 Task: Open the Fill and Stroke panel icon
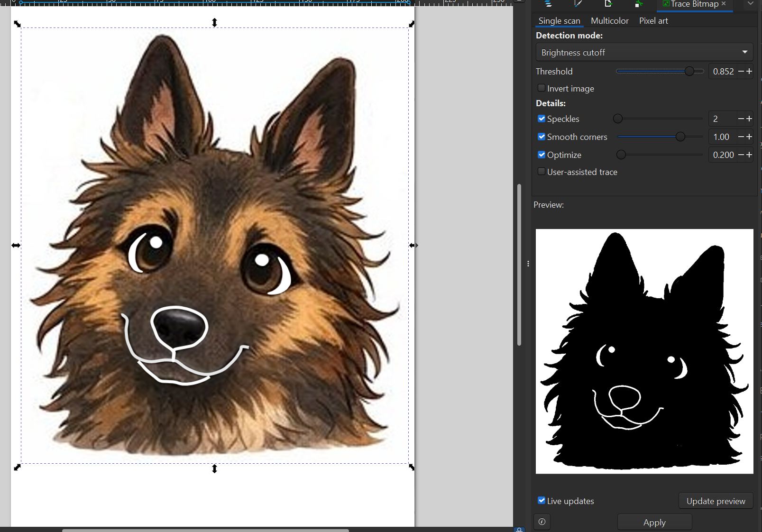pos(578,4)
